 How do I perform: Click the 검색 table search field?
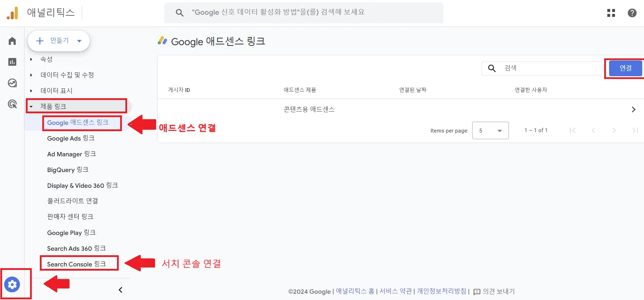point(542,68)
